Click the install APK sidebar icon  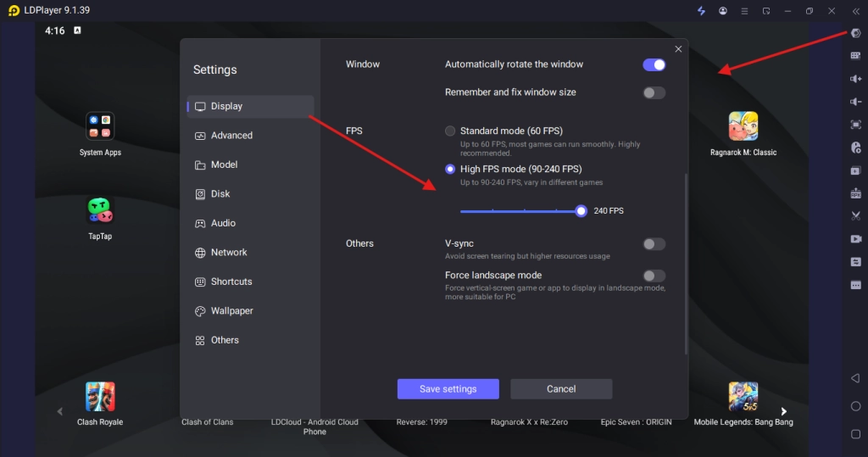856,193
